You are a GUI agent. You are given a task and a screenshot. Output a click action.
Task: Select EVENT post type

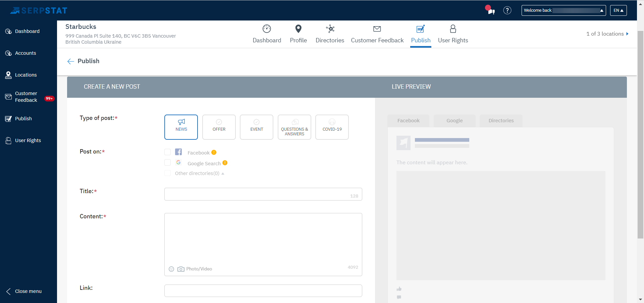(x=257, y=127)
